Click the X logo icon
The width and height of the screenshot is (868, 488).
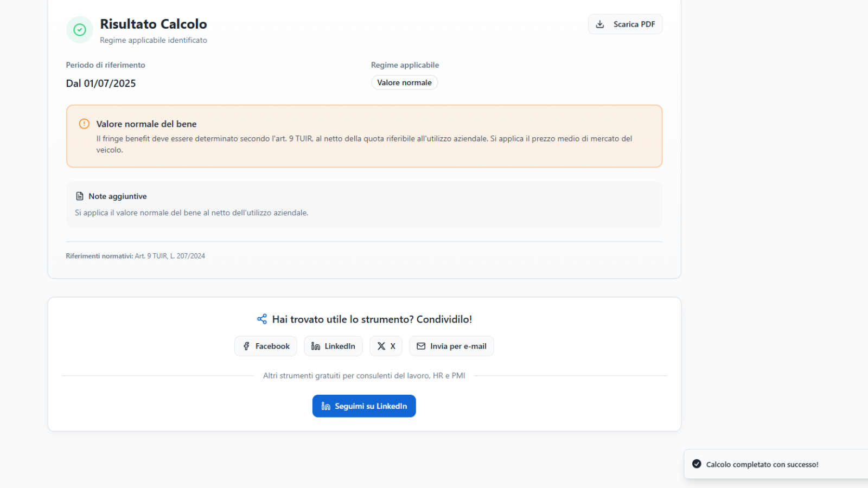coord(381,346)
